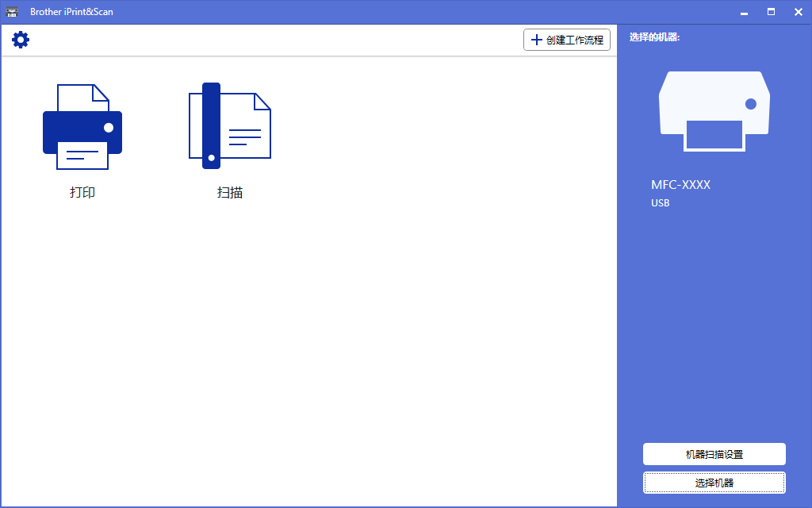Click the white printer image in side panel
Image resolution: width=812 pixels, height=508 pixels.
click(714, 110)
